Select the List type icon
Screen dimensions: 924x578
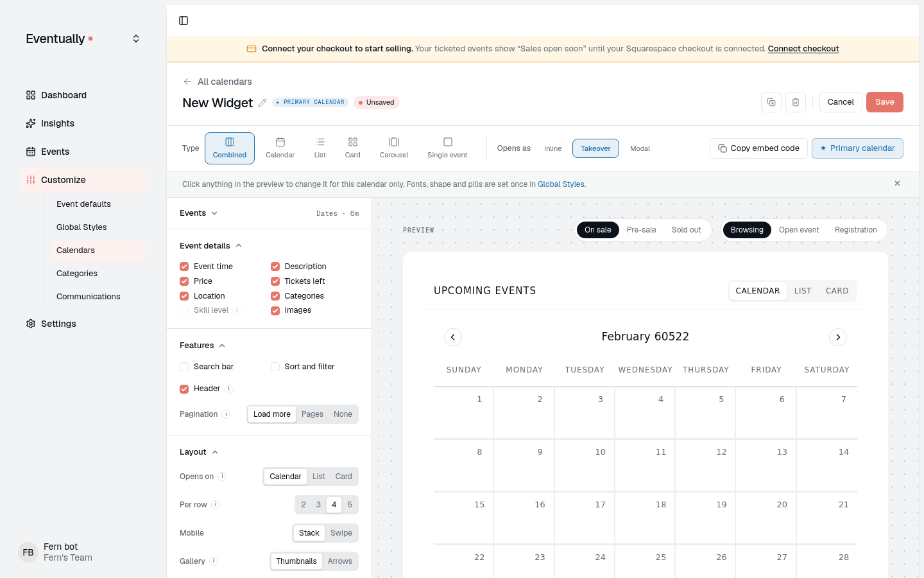click(320, 148)
